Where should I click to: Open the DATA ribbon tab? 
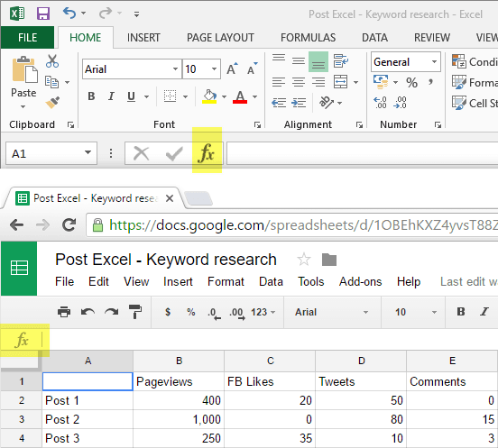coord(374,38)
